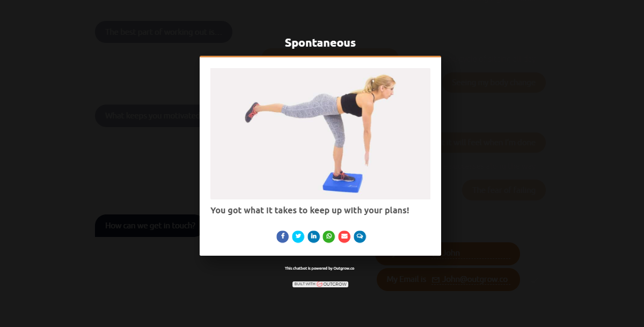Share via the red email envelope icon

point(345,236)
